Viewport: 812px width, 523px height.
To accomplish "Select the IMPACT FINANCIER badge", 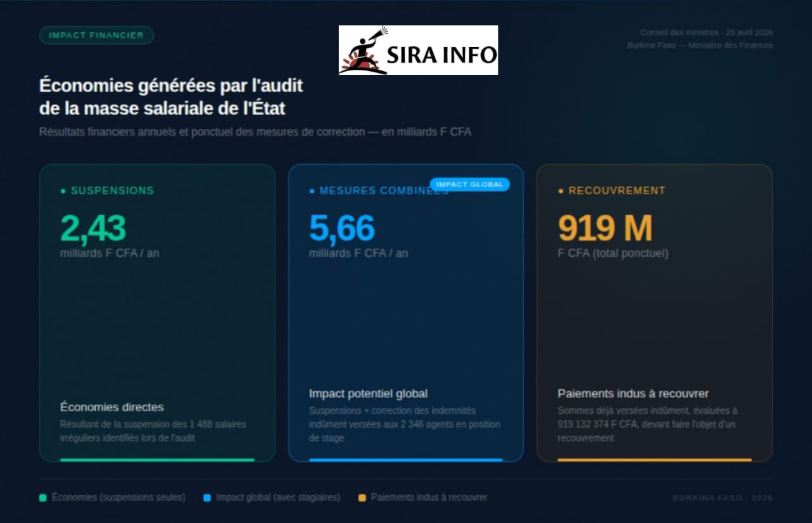I will click(x=96, y=36).
